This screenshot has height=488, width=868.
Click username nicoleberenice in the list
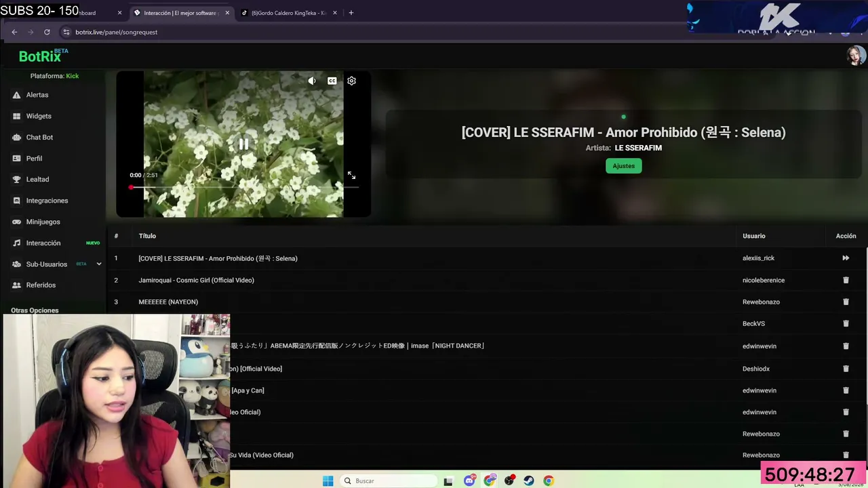click(x=764, y=280)
